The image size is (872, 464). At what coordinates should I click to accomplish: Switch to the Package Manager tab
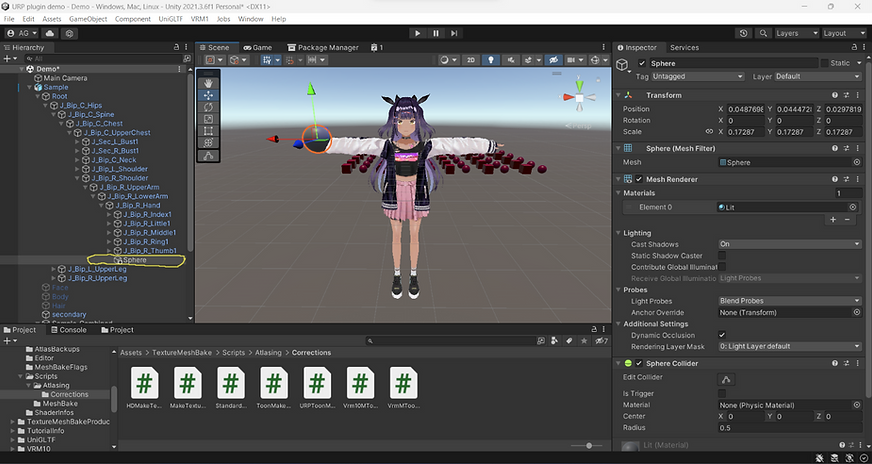point(323,47)
